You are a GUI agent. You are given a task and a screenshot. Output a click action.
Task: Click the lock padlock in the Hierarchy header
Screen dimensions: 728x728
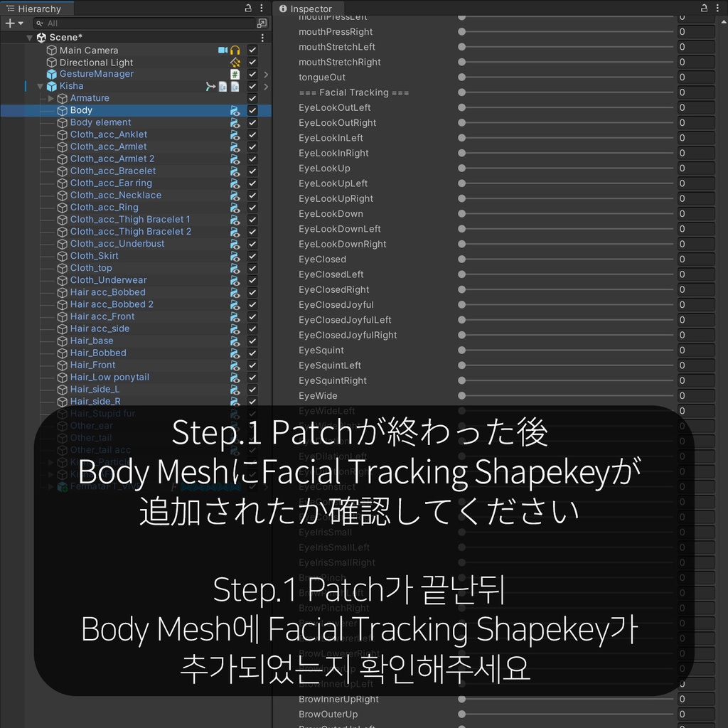[249, 8]
